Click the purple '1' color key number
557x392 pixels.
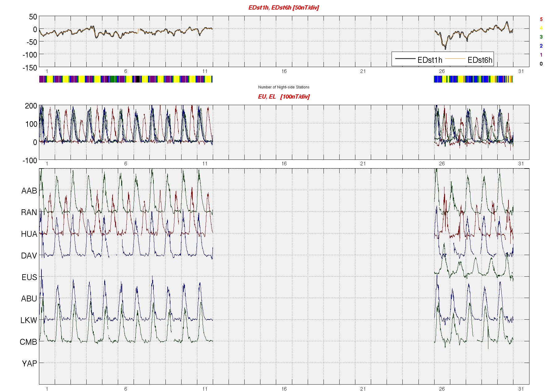(541, 55)
